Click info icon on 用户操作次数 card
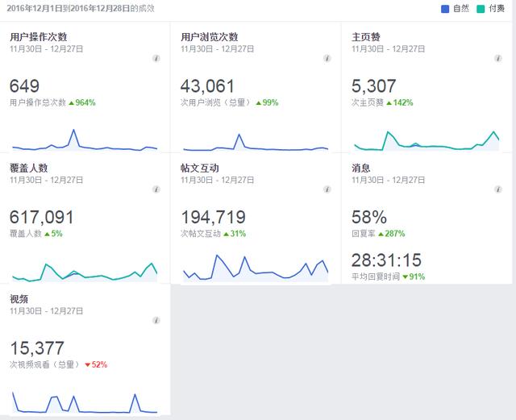Screen dimensions: 516x420 click(x=156, y=59)
